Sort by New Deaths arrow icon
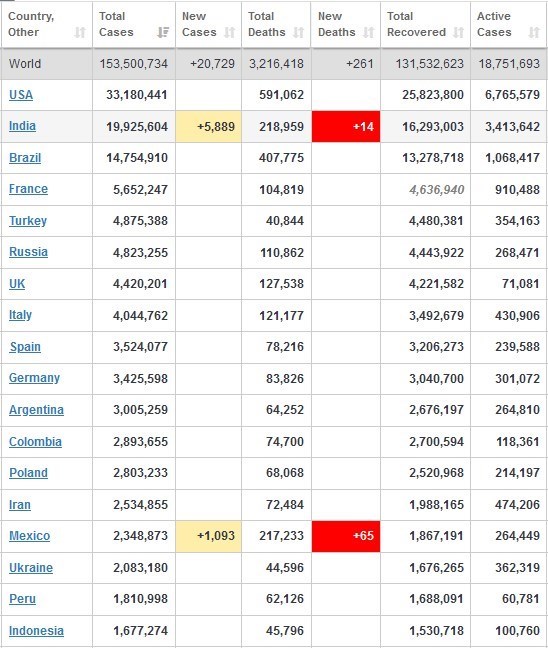 [368, 32]
